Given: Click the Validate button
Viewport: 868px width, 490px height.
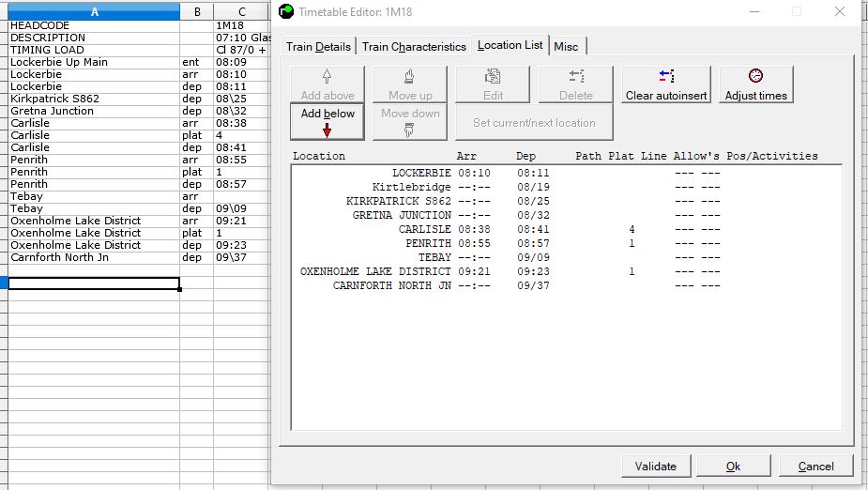Looking at the screenshot, I should point(655,467).
